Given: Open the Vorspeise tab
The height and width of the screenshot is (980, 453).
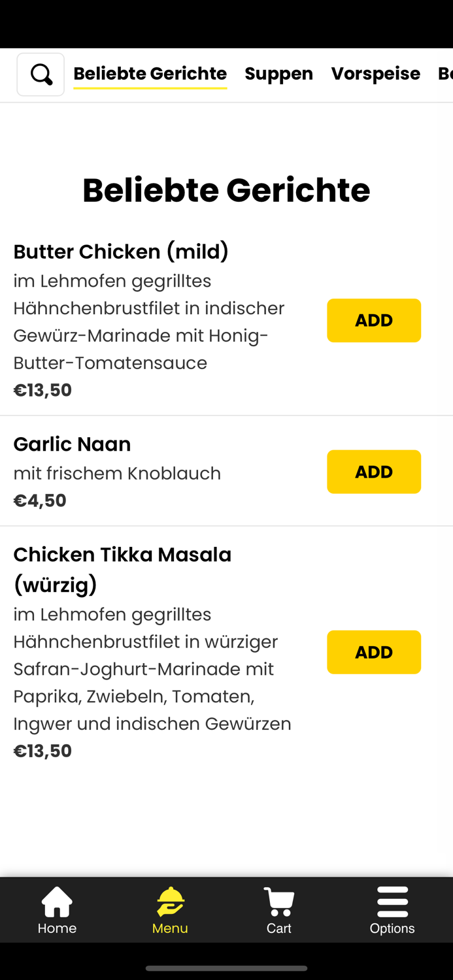Looking at the screenshot, I should click(x=376, y=74).
